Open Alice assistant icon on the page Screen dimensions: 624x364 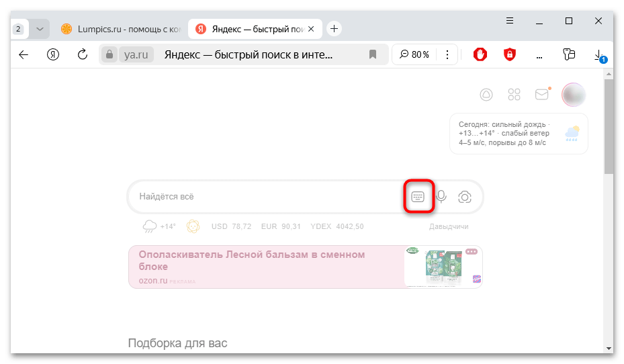pos(486,95)
